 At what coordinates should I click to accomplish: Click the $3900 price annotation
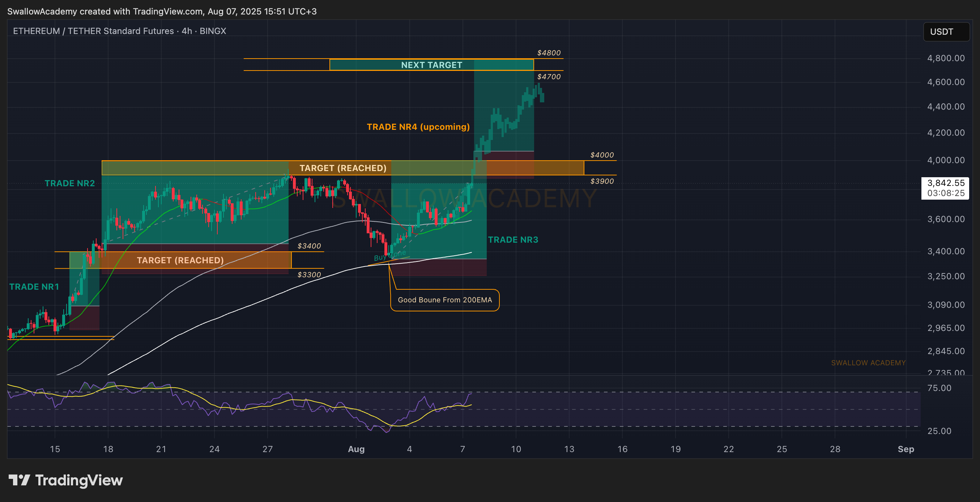click(602, 181)
